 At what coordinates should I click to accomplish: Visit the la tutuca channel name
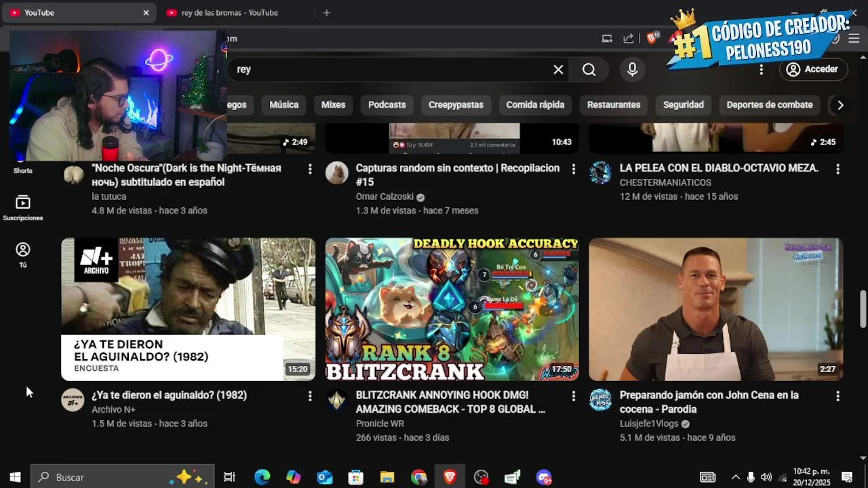click(x=109, y=197)
